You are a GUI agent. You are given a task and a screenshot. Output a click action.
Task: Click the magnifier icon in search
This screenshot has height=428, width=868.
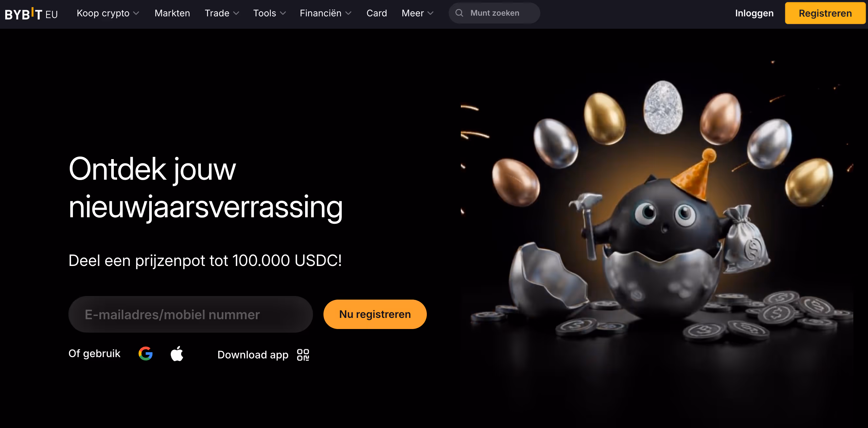[x=459, y=13]
